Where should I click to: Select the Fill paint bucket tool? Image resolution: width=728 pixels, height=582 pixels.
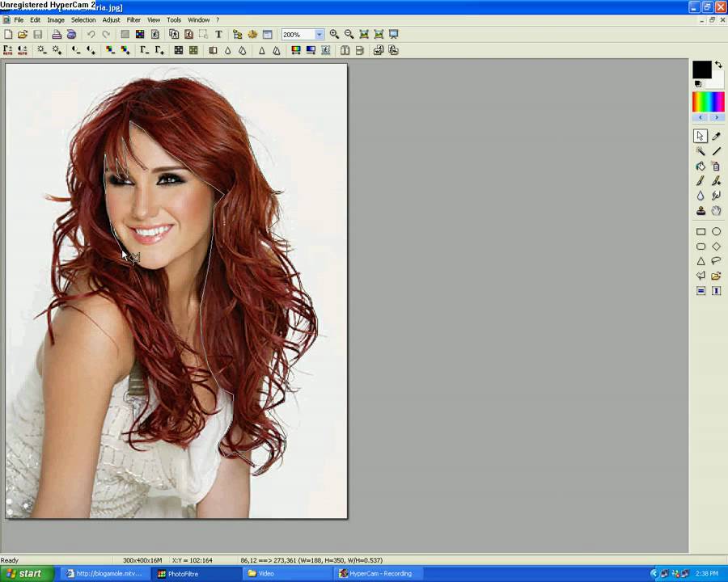point(700,166)
